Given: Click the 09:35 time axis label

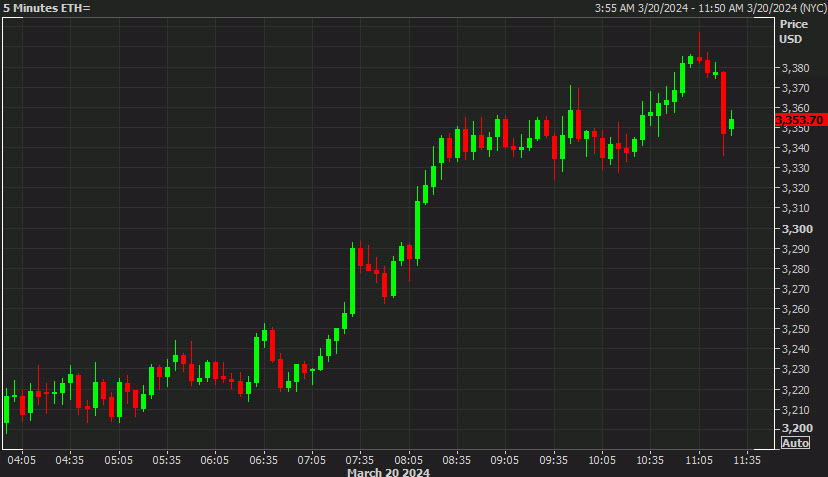Looking at the screenshot, I should click(x=553, y=461).
